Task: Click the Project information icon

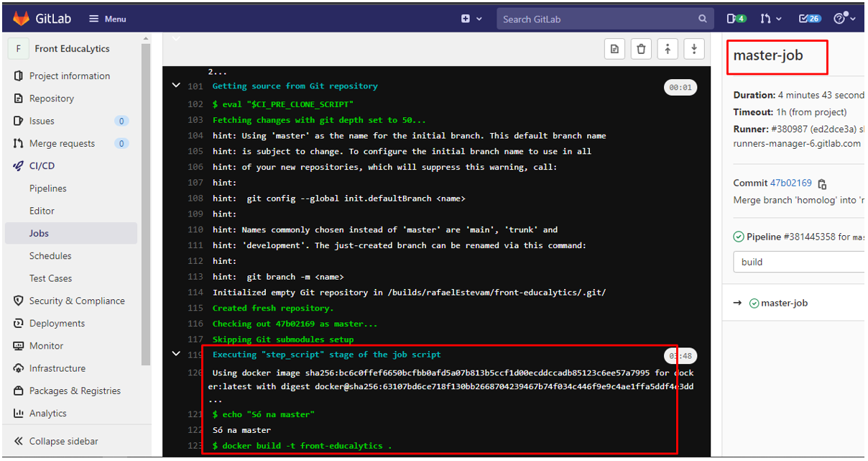Action: pyautogui.click(x=19, y=76)
